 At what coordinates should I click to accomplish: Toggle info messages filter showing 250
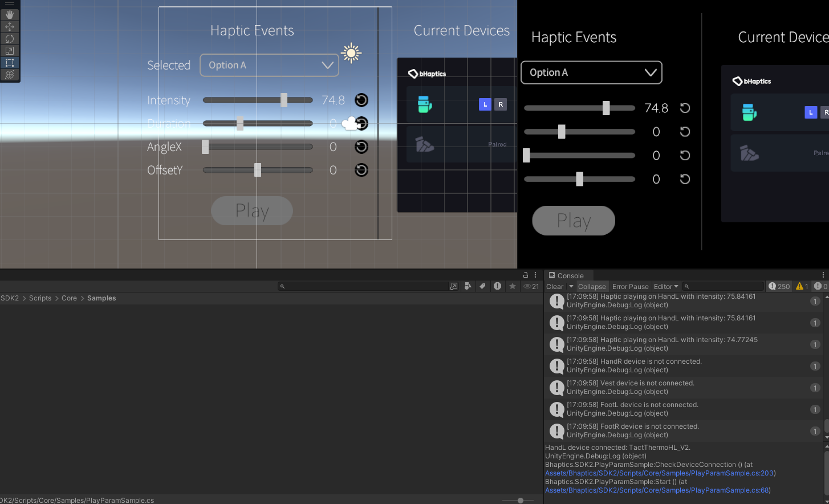(779, 287)
